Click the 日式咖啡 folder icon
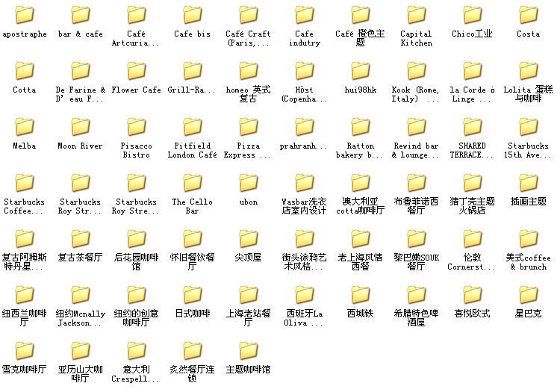This screenshot has width=560, height=392. [193, 294]
